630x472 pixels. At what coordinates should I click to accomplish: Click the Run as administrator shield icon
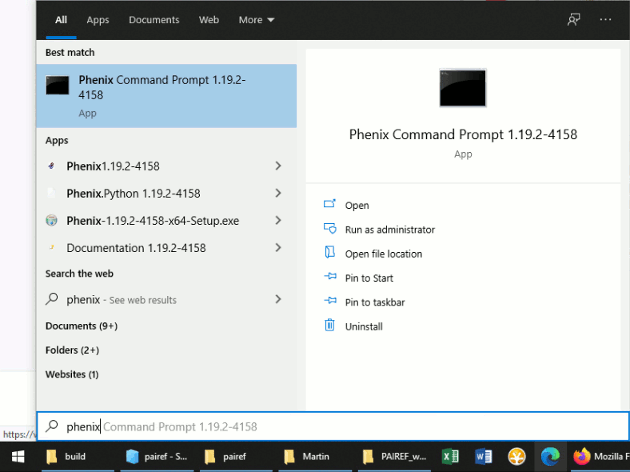(x=329, y=229)
